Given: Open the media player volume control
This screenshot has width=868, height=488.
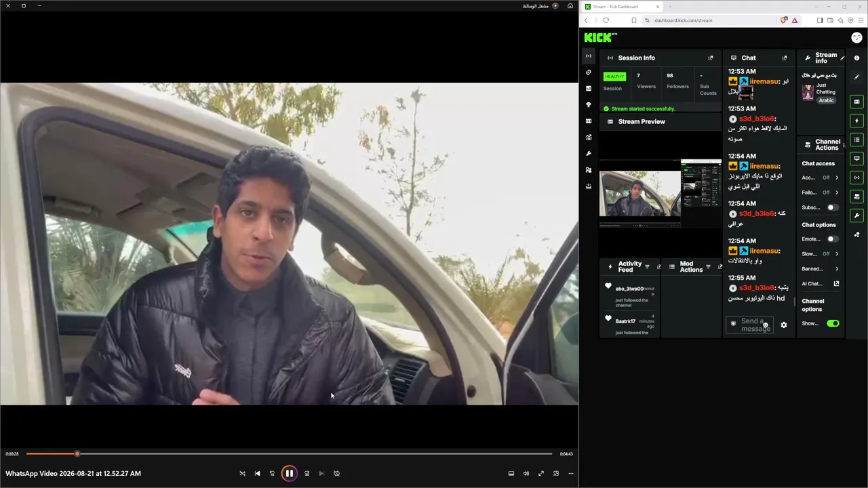Looking at the screenshot, I should (x=526, y=473).
